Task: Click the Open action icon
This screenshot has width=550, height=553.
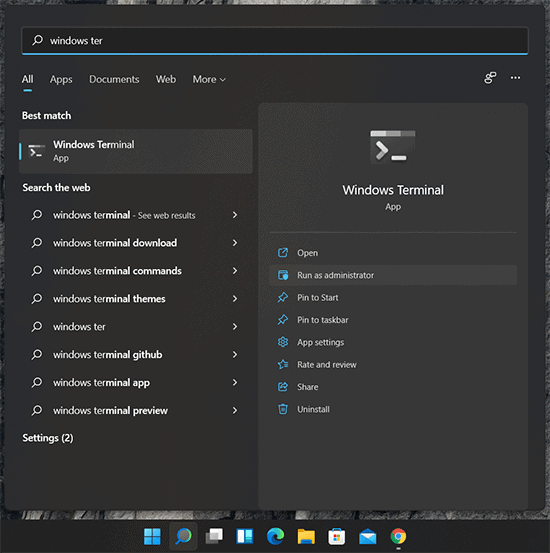Action: [283, 253]
